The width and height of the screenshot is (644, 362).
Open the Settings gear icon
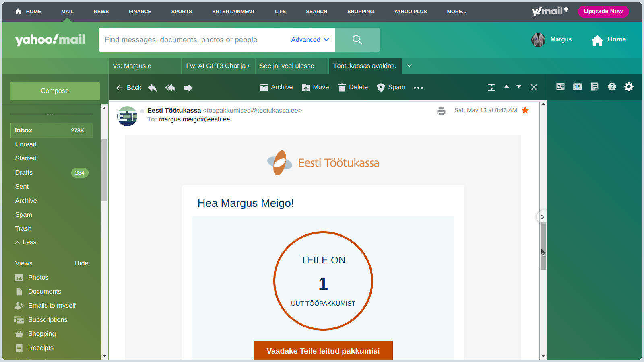pyautogui.click(x=629, y=87)
